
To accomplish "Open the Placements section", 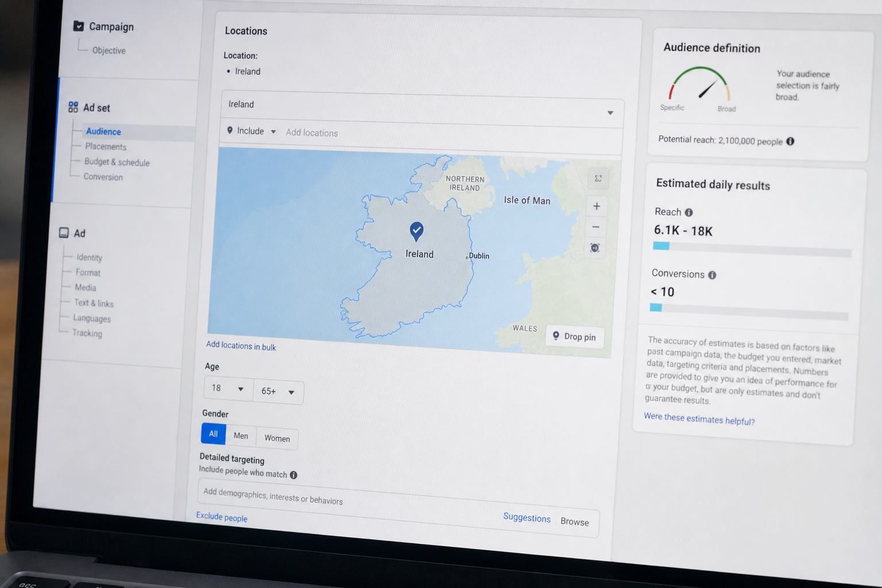I will [106, 146].
